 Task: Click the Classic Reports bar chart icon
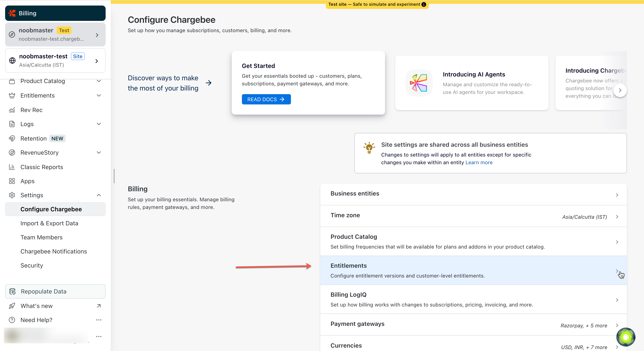(x=12, y=167)
